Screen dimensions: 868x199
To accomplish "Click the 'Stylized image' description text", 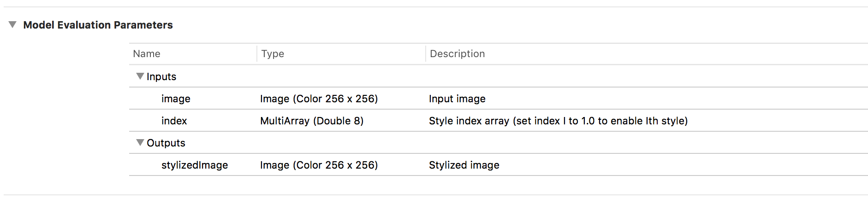I will [x=464, y=165].
